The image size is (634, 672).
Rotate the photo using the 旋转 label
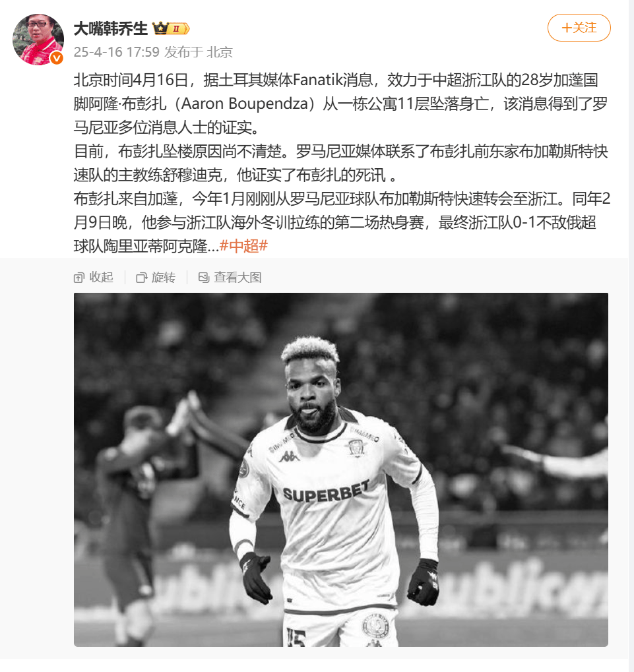pos(164,278)
